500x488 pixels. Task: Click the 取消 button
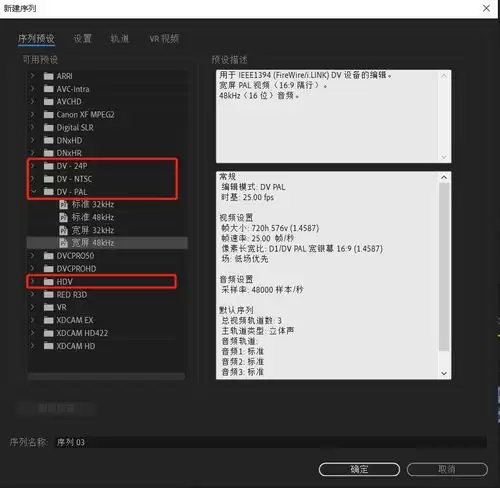pyautogui.click(x=447, y=469)
